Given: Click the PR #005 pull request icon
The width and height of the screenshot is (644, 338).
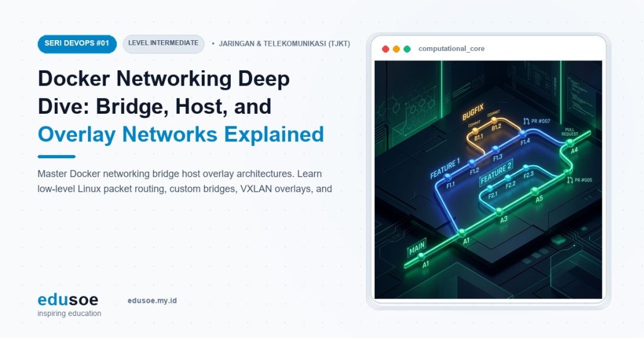Looking at the screenshot, I should click(570, 180).
